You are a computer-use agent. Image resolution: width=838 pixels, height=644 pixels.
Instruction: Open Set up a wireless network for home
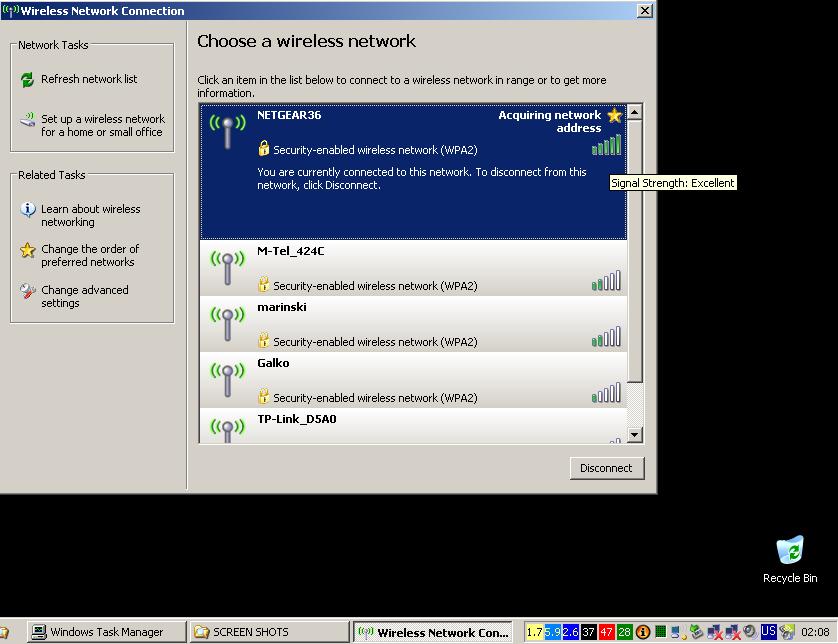click(x=103, y=126)
